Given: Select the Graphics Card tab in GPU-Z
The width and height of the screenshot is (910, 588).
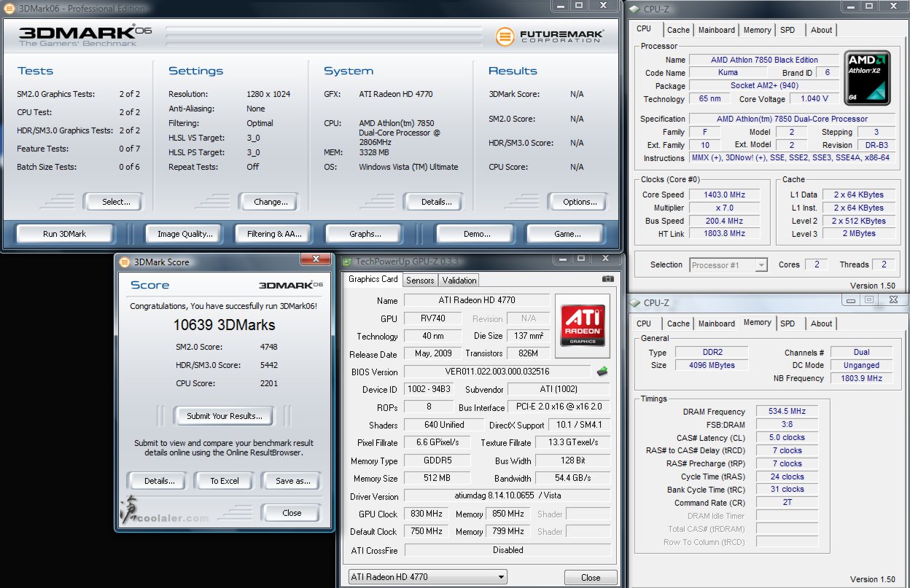Looking at the screenshot, I should [373, 279].
